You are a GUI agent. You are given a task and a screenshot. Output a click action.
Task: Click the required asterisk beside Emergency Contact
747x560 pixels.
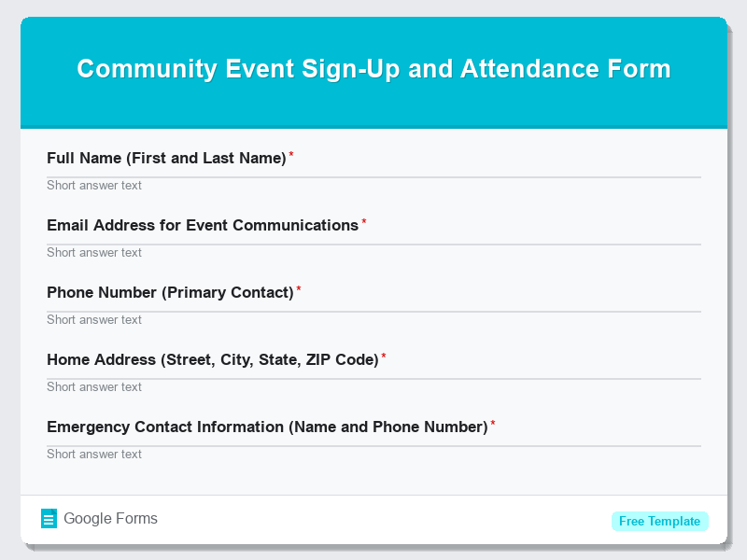click(493, 424)
